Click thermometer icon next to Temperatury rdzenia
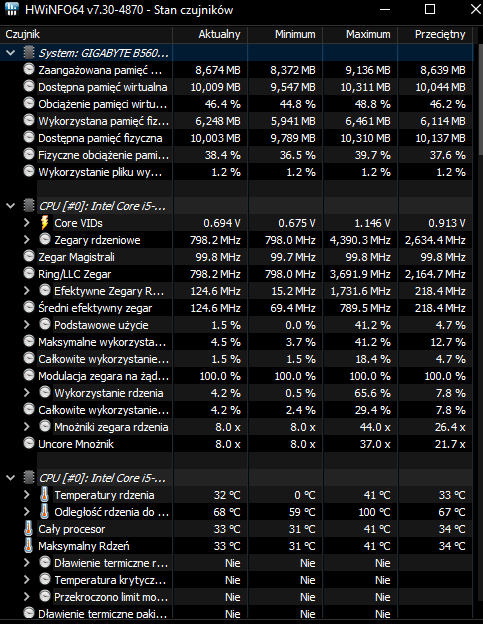Screen dimensions: 483x624 (45, 495)
